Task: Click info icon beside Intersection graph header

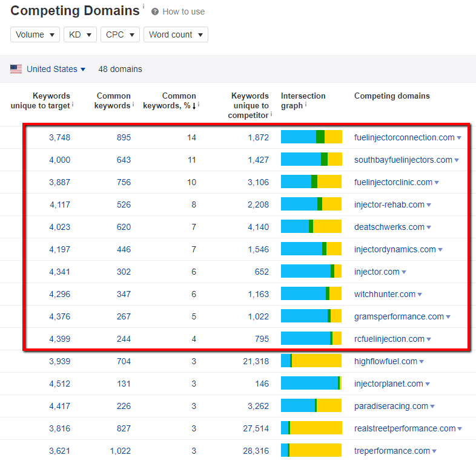Action: coord(306,105)
